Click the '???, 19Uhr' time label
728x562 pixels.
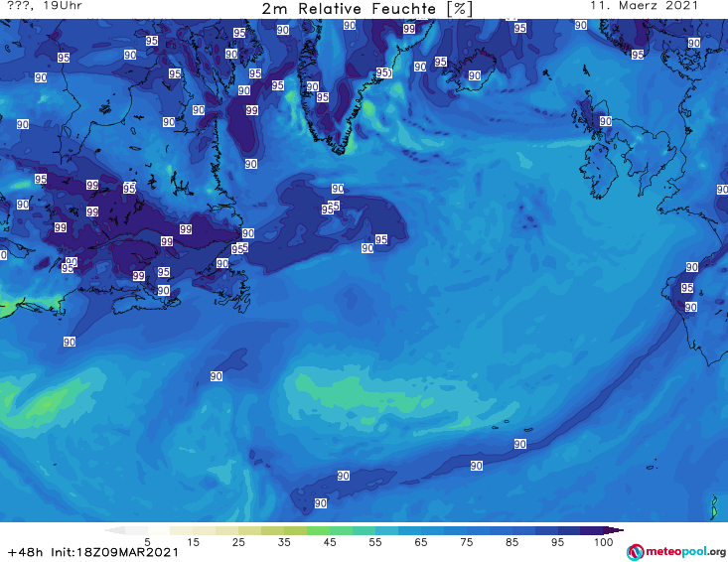click(44, 6)
